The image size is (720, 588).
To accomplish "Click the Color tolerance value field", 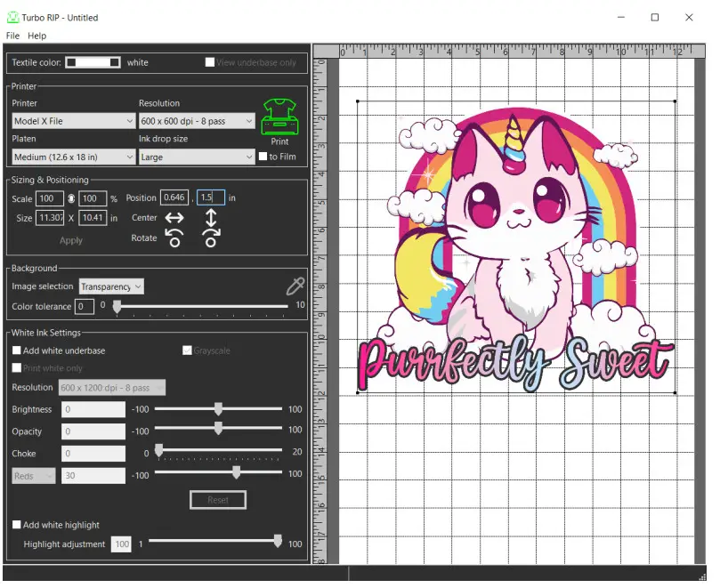I will (x=85, y=306).
